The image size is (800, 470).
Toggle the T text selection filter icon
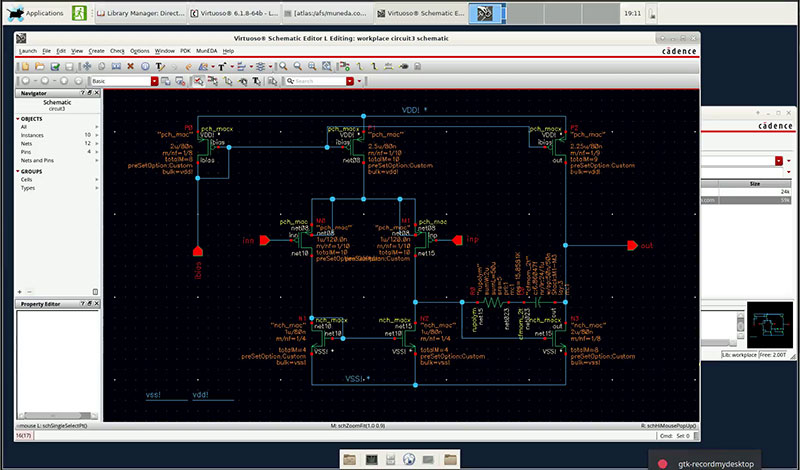click(257, 81)
